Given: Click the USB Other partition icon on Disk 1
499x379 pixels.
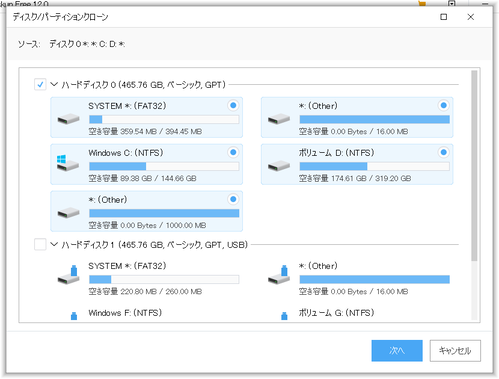Looking at the screenshot, I should [x=279, y=275].
